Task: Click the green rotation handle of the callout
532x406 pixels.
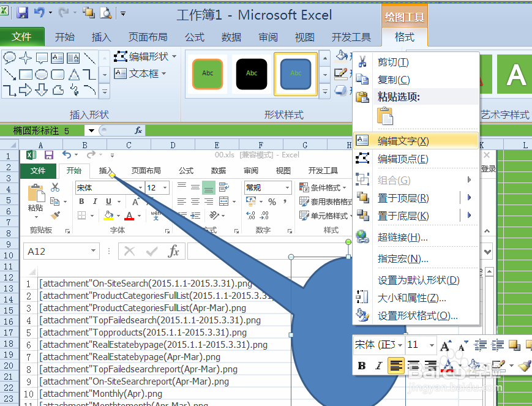Action: [x=348, y=242]
